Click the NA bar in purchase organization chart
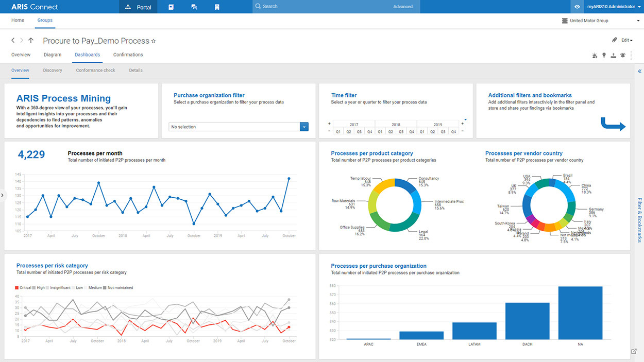The width and height of the screenshot is (644, 362). click(580, 313)
